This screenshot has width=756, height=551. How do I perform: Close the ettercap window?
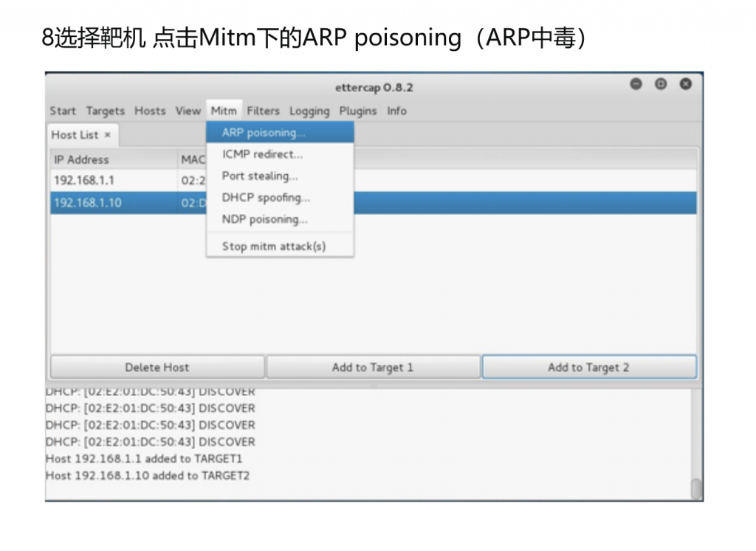[686, 84]
